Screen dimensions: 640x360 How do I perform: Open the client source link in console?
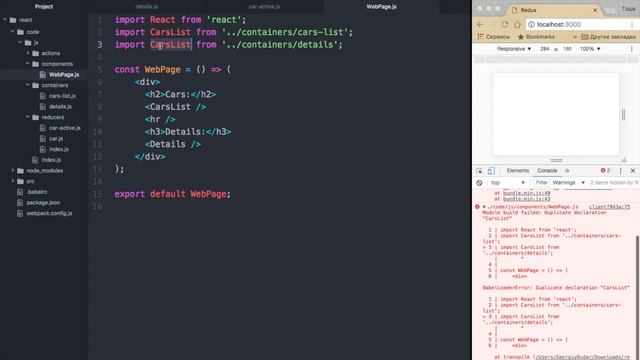click(x=609, y=207)
